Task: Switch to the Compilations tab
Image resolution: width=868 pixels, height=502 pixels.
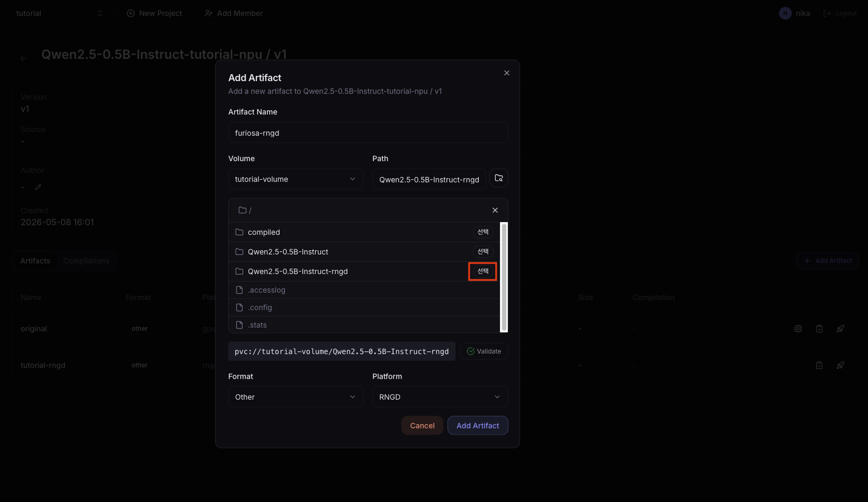Action: click(86, 261)
